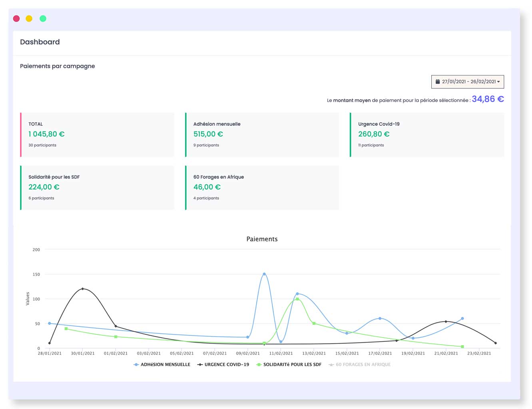Hide the Urgence Covid-19 legend series
This screenshot has width=532, height=409.
223,364
